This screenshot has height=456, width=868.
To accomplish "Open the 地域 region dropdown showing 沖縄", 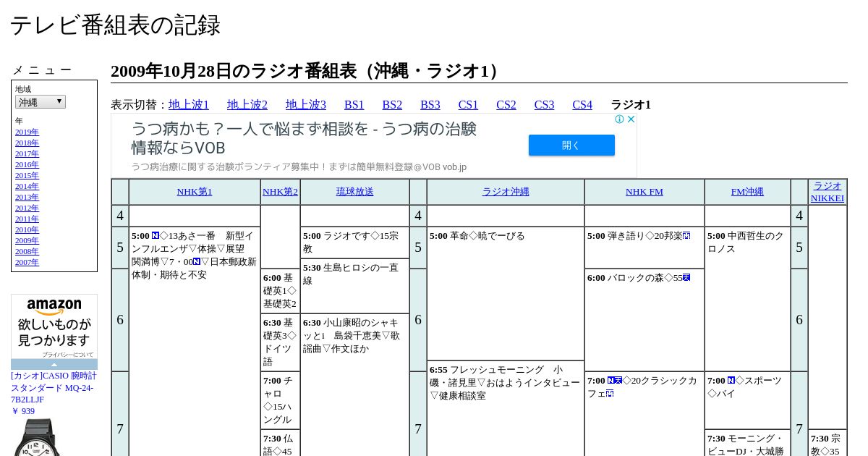I will point(41,102).
